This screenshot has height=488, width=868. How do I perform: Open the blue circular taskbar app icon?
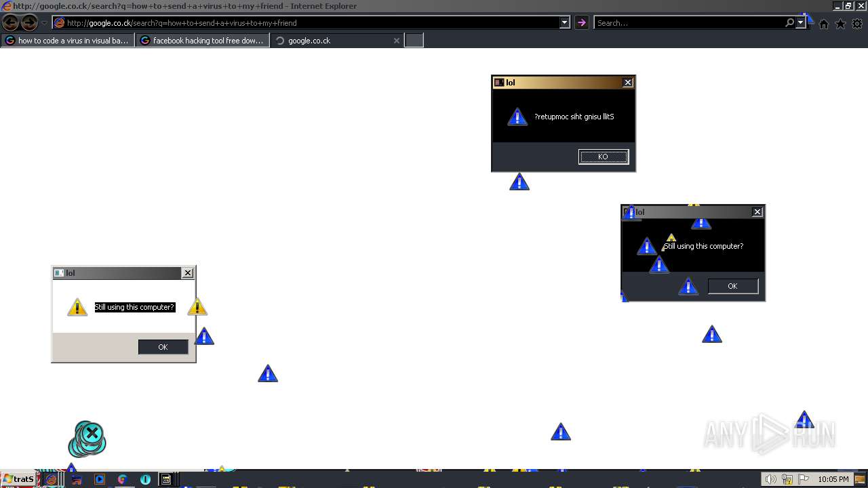click(x=145, y=479)
